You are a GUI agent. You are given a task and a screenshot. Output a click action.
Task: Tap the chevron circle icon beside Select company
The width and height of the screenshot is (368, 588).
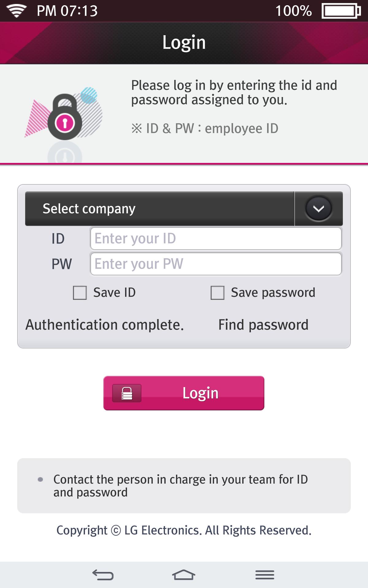tap(319, 209)
